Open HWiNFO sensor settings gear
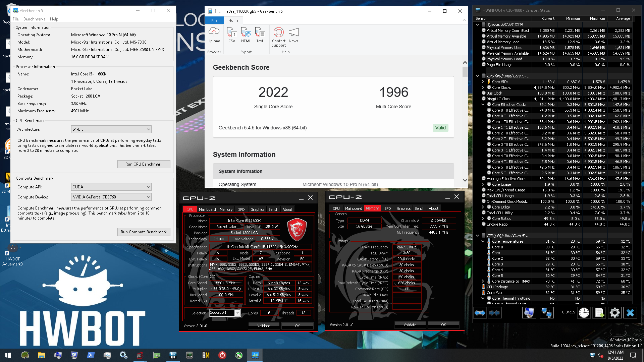 615,313
